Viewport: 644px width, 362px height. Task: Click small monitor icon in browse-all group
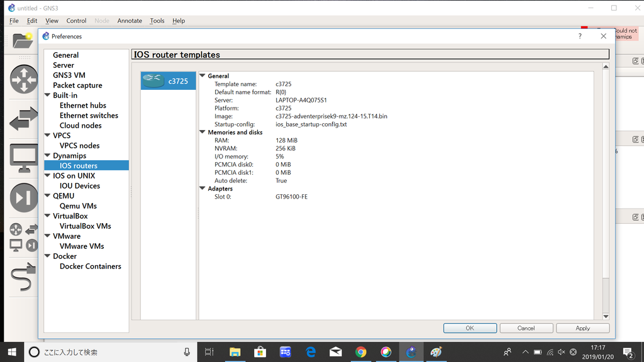point(16,246)
